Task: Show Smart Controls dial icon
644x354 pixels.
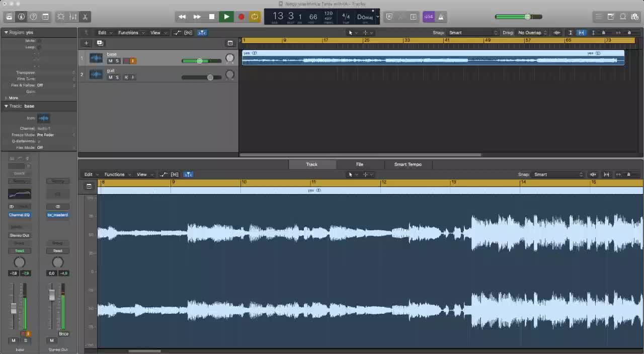Action: (61, 17)
